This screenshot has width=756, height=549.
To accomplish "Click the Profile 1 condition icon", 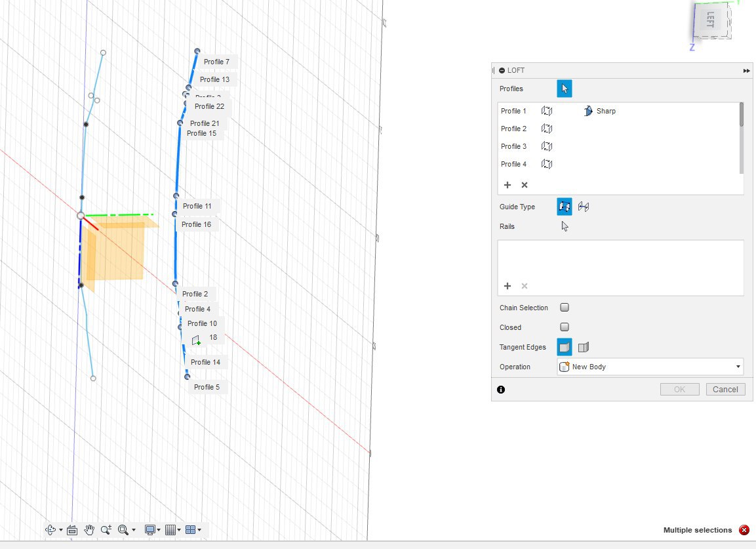I will tap(547, 111).
